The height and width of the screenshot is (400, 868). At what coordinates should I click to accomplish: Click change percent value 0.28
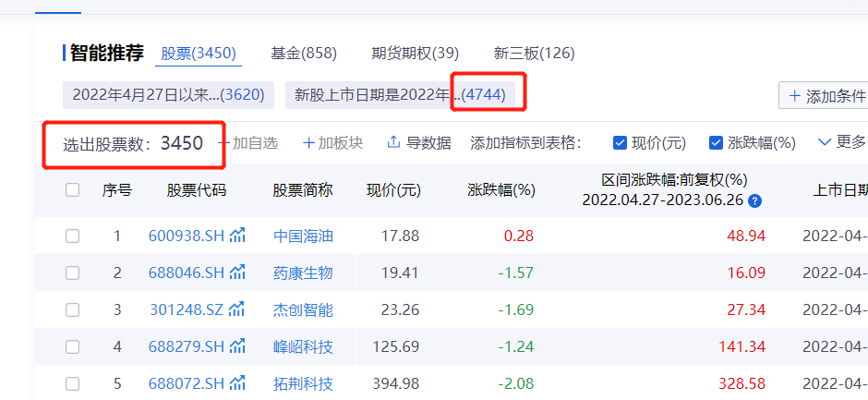coord(519,236)
